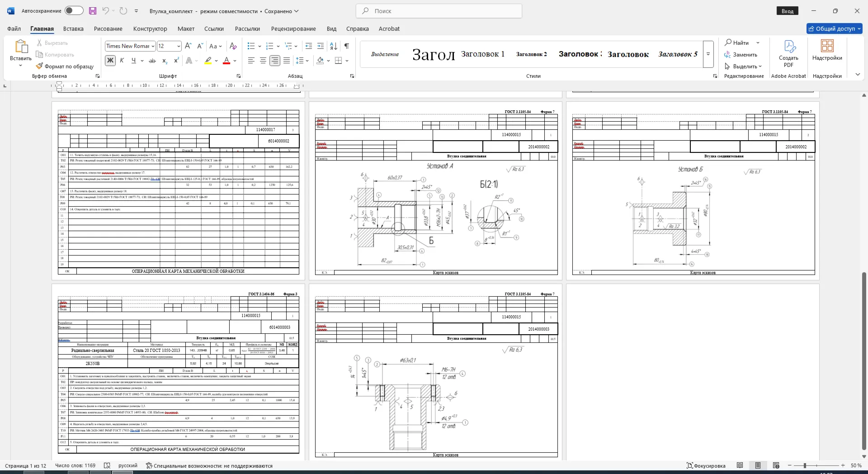Apply italic formatting
This screenshot has width=868, height=474.
[x=122, y=61]
